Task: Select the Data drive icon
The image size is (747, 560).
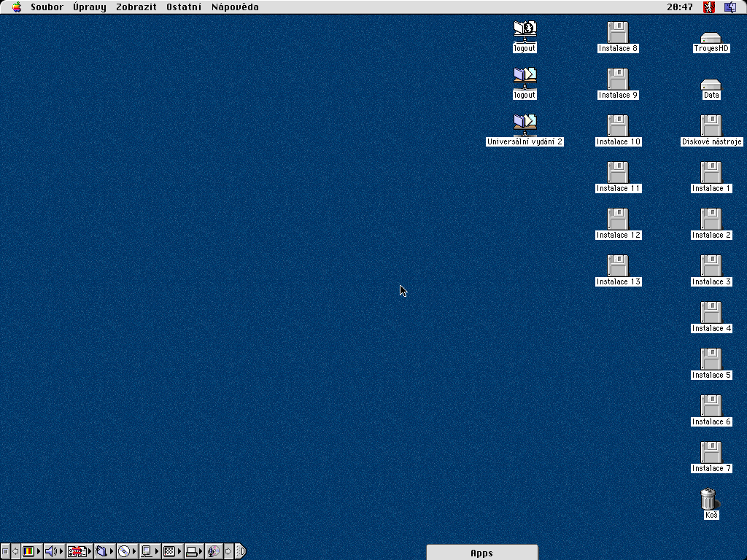Action: coord(711,84)
